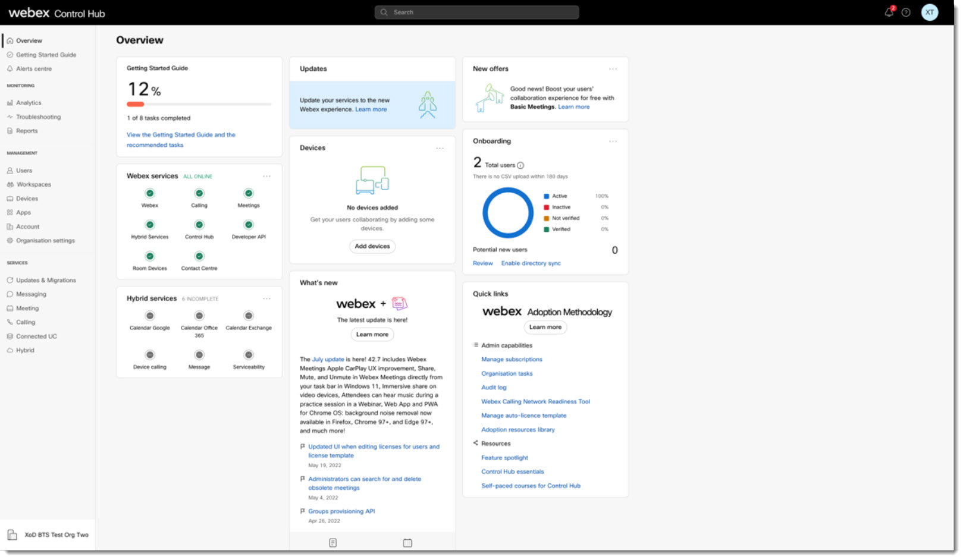Go to Getting Started Guide in sidebar
This screenshot has width=963, height=560.
pos(46,55)
